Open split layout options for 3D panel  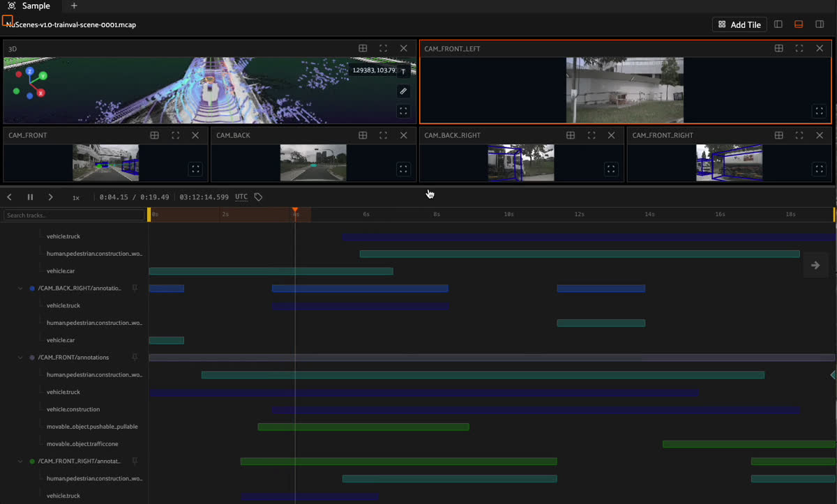363,49
